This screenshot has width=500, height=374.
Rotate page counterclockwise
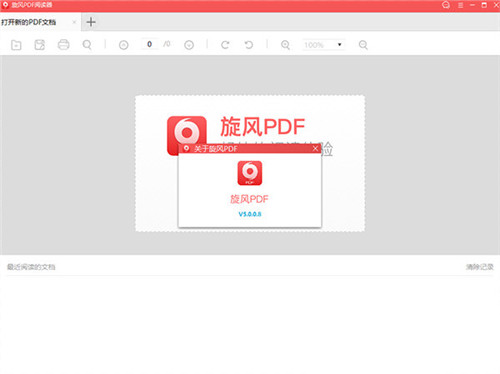(249, 45)
